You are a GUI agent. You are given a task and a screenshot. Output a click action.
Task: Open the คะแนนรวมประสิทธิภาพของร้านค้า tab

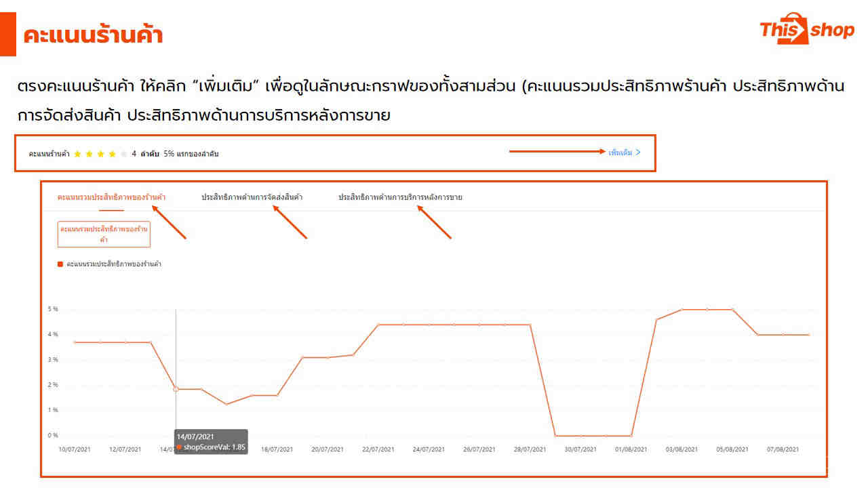111,197
